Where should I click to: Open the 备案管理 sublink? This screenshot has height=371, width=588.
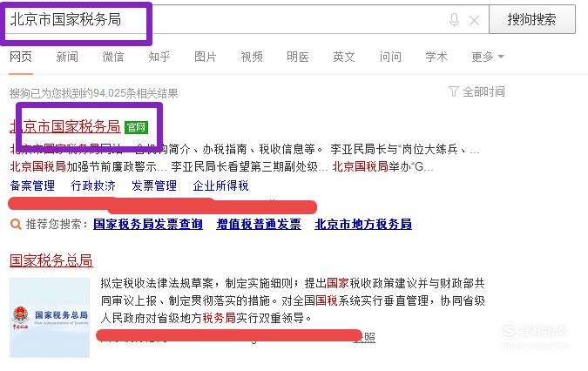32,185
